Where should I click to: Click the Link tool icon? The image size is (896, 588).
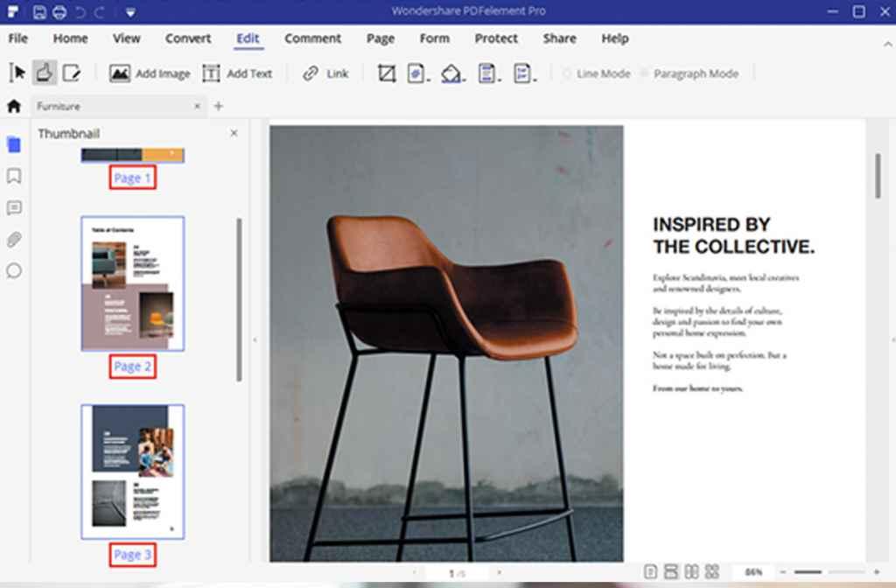[x=311, y=73]
